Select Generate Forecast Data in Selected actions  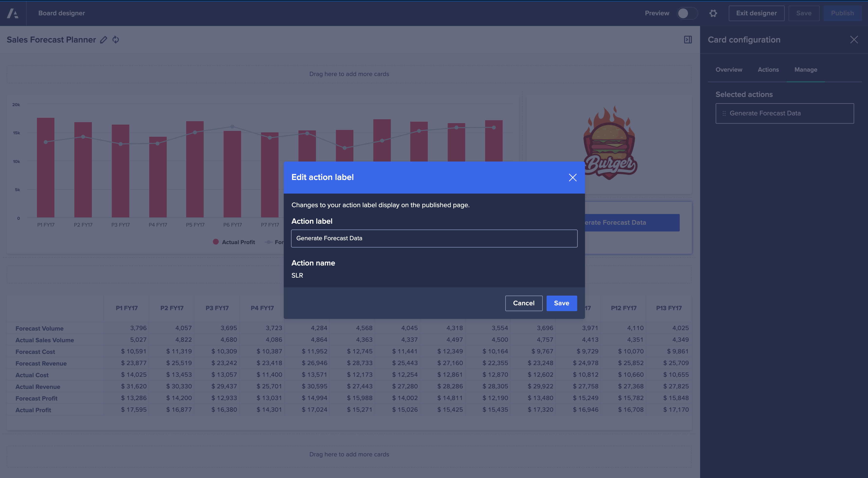pyautogui.click(x=784, y=113)
